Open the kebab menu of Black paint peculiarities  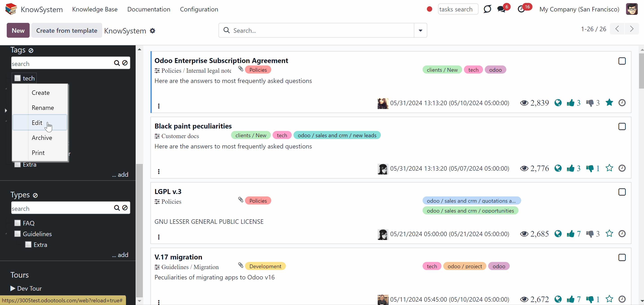click(159, 172)
